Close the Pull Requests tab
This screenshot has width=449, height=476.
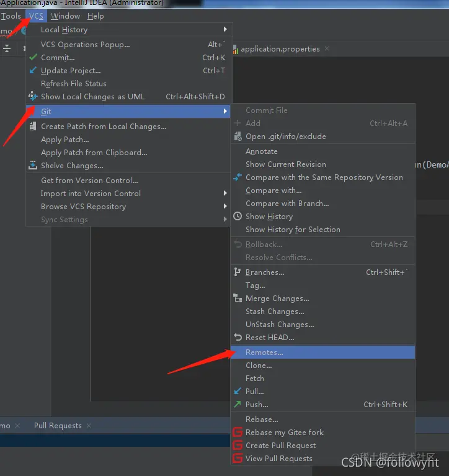[x=89, y=426]
